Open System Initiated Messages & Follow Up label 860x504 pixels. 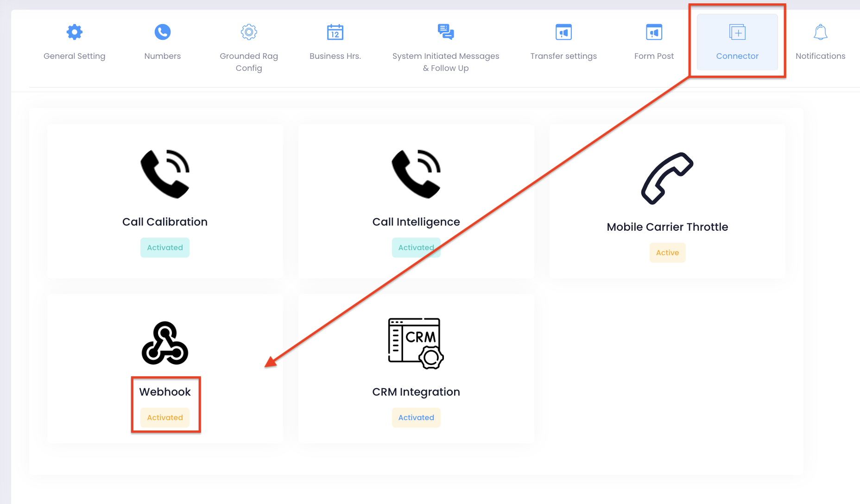coord(446,62)
